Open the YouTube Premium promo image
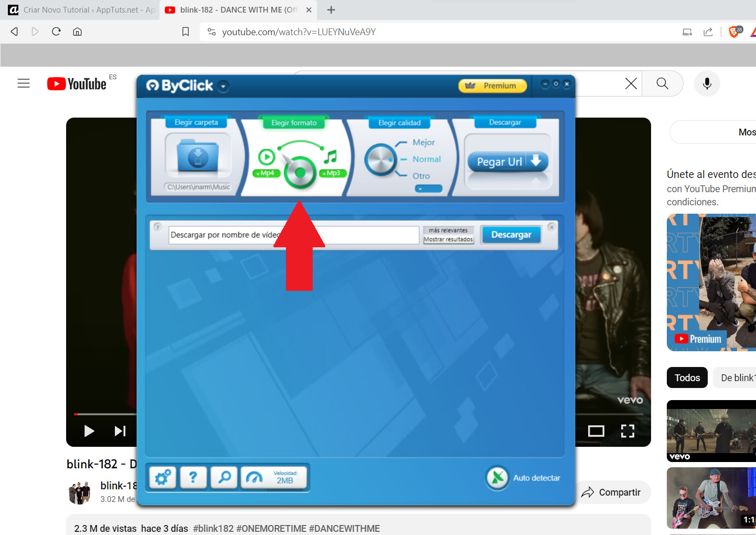 (x=711, y=282)
